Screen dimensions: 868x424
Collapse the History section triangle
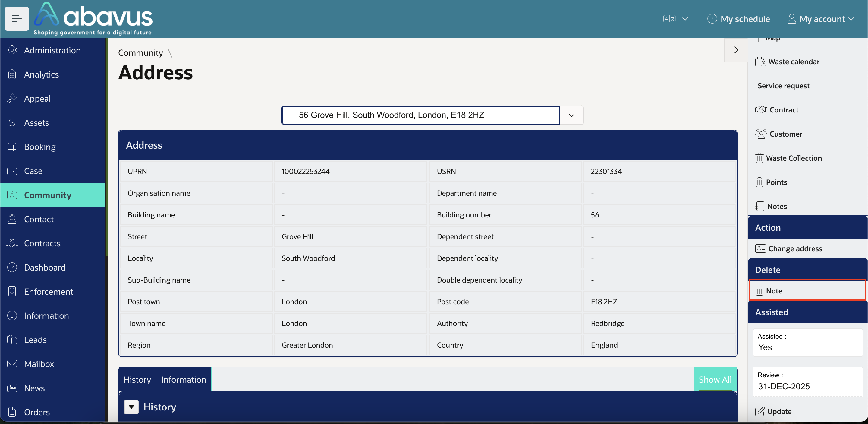click(131, 407)
